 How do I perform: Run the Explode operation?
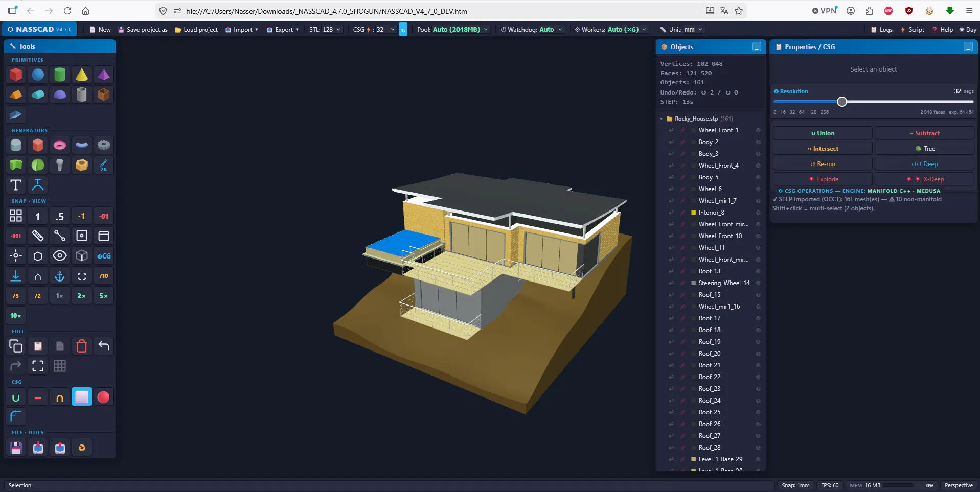pos(823,179)
